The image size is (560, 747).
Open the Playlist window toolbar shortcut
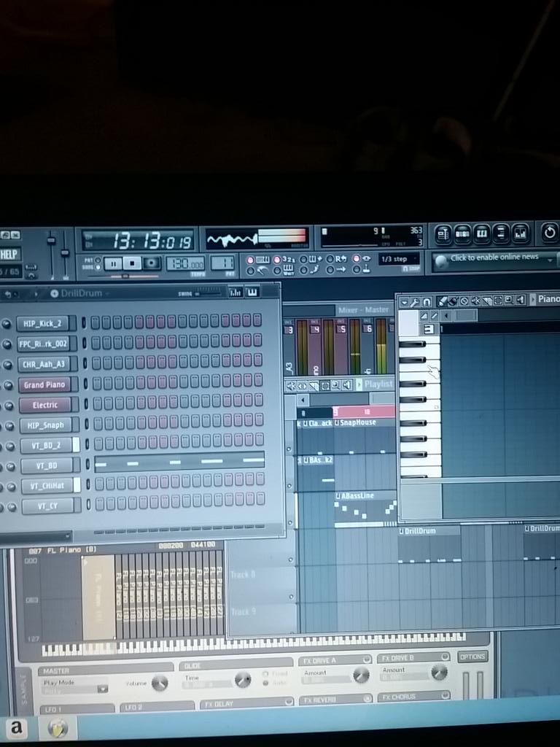[x=443, y=233]
